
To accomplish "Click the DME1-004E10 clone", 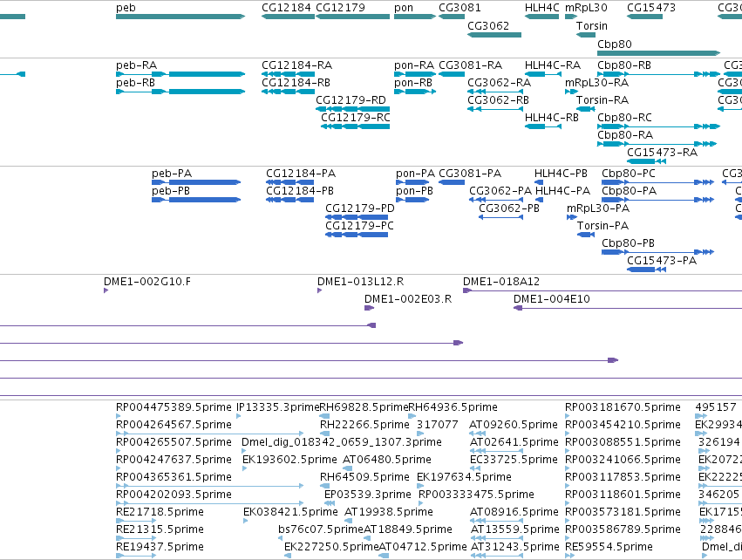I will [628, 308].
